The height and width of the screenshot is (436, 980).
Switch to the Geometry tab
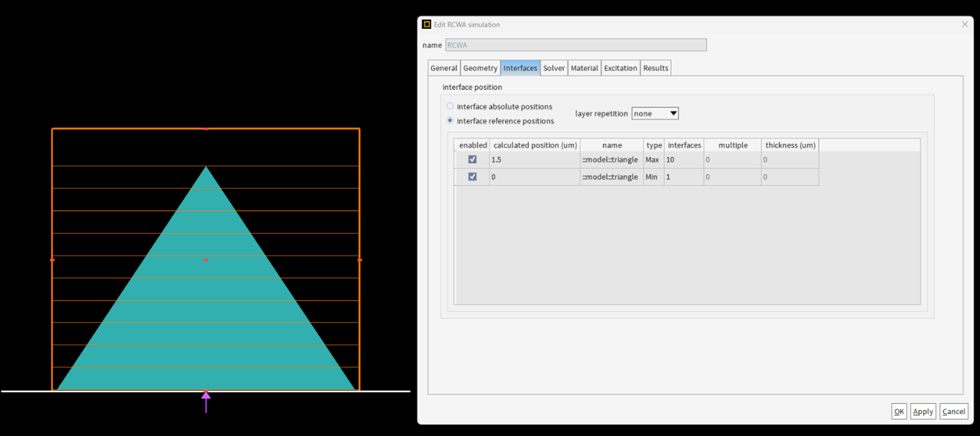480,68
